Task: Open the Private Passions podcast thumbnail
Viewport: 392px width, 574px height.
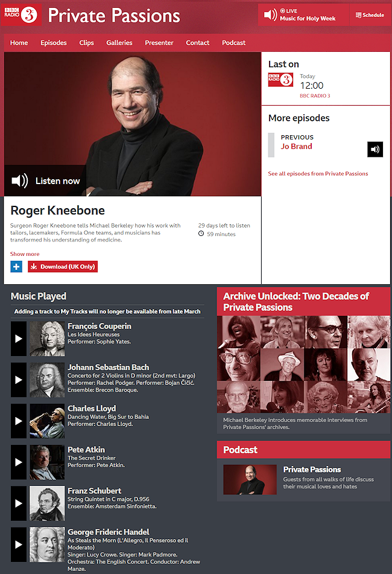Action: click(250, 480)
